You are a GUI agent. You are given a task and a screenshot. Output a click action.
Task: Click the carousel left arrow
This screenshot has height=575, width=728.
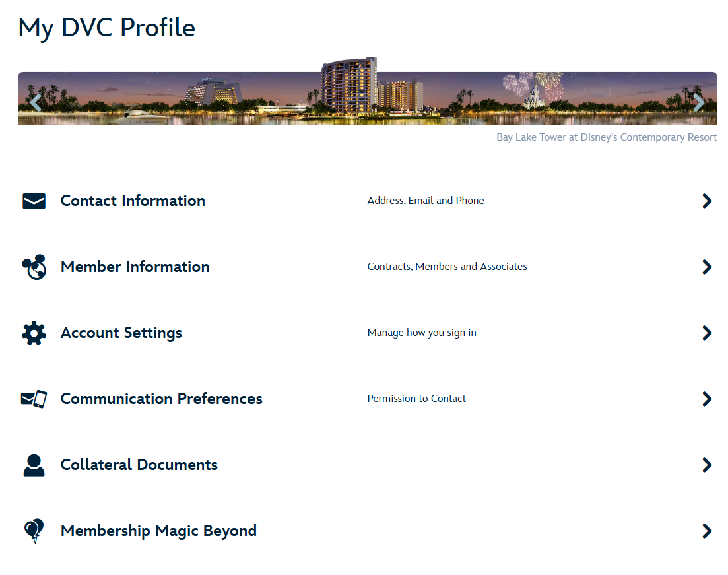point(35,102)
